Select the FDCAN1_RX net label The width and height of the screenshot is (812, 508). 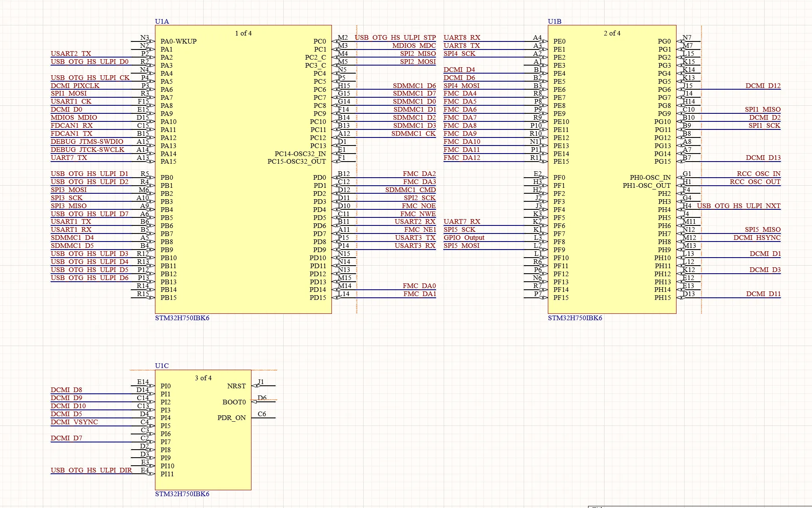[72, 125]
